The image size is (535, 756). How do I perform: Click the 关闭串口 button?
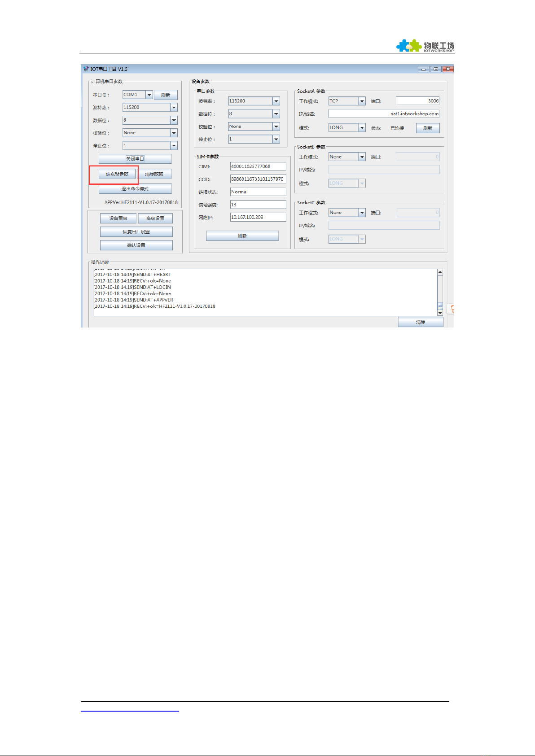click(x=135, y=159)
